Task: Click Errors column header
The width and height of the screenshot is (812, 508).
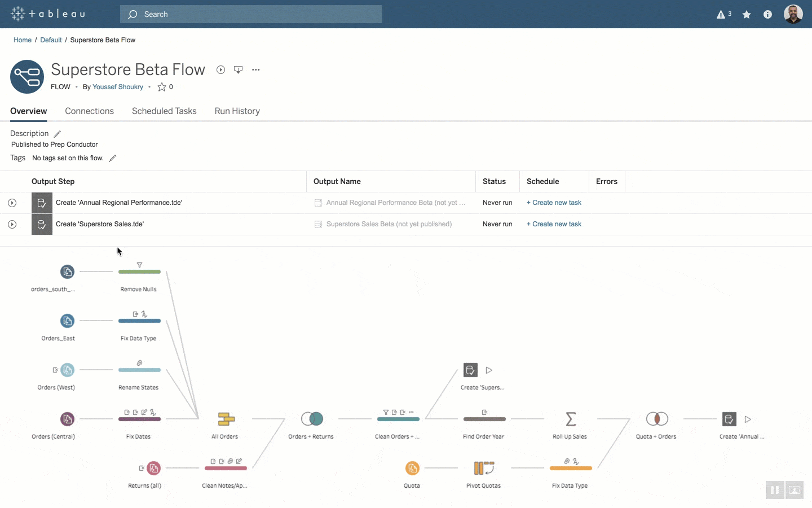Action: (607, 181)
